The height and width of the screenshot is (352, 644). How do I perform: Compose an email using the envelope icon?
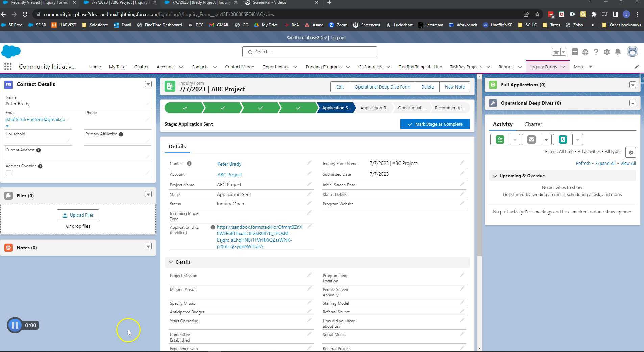pos(531,139)
